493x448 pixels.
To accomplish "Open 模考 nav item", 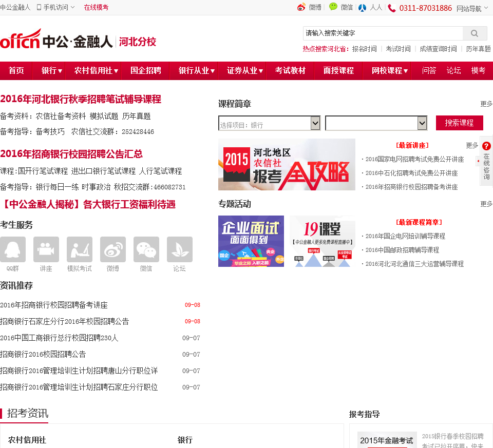I will pyautogui.click(x=478, y=70).
